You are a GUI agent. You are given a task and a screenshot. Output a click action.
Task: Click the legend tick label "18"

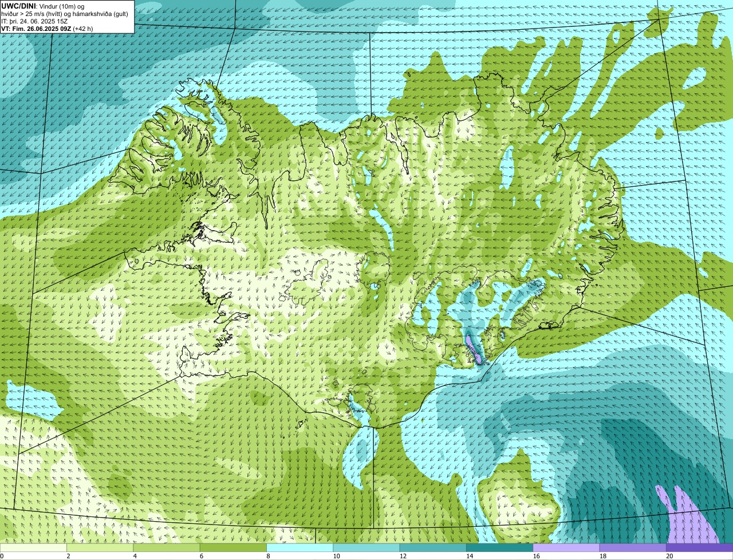[603, 556]
